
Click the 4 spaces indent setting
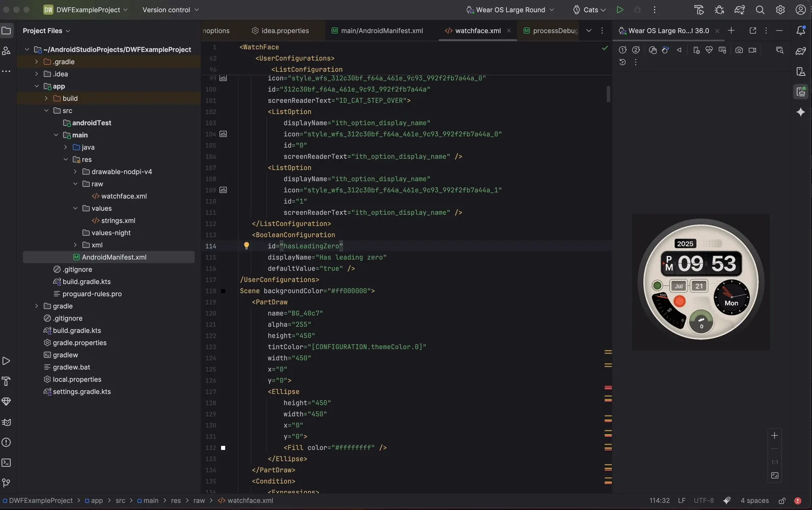(754, 500)
